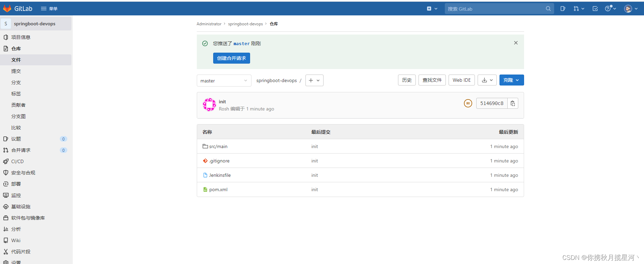Click the init commit link for pom.xml
The width and height of the screenshot is (644, 264).
click(315, 189)
